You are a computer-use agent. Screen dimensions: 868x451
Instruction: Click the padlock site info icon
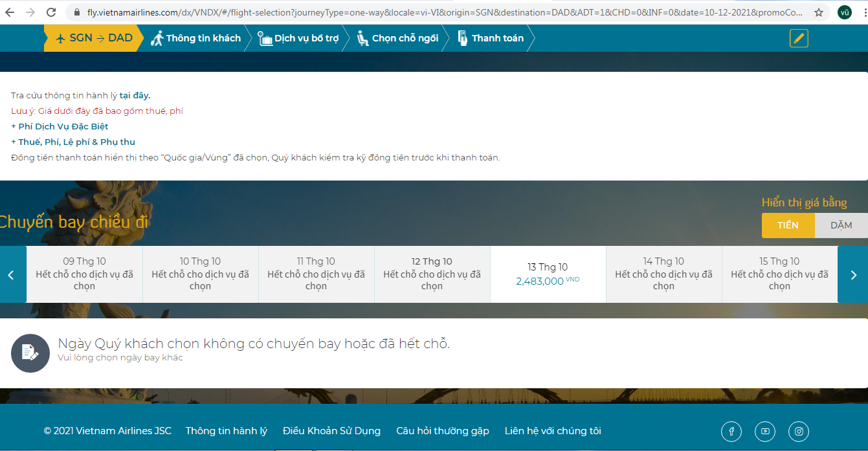click(x=77, y=12)
